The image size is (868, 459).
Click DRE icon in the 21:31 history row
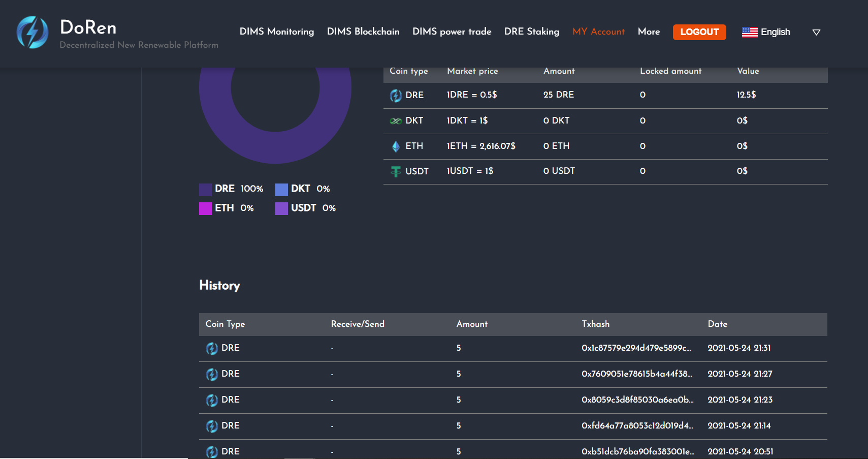coord(212,348)
